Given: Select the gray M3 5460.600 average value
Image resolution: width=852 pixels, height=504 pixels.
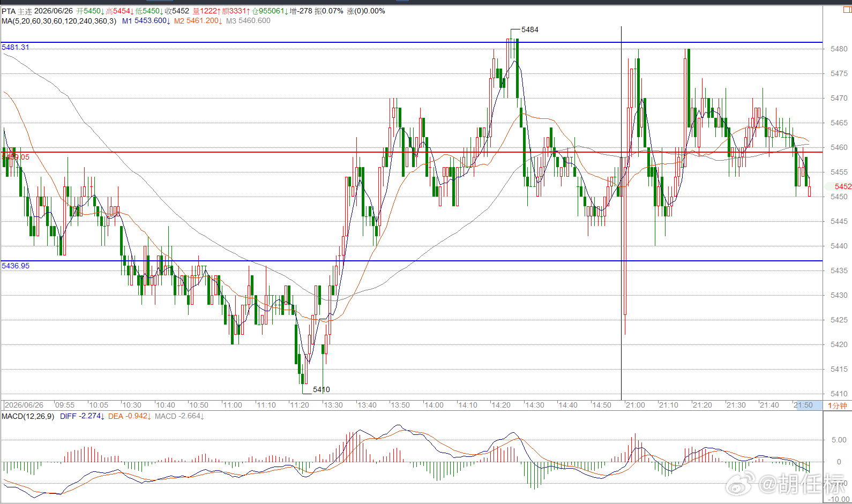Looking at the screenshot, I should pos(248,21).
